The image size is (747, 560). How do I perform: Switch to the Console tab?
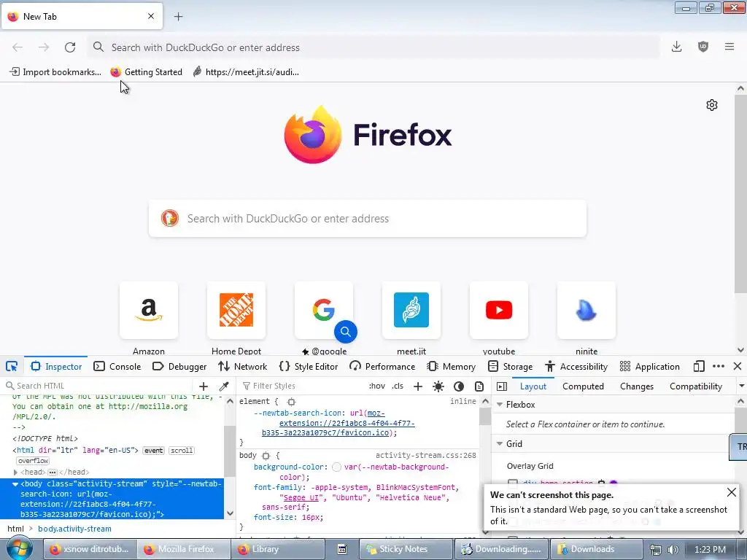click(x=117, y=366)
